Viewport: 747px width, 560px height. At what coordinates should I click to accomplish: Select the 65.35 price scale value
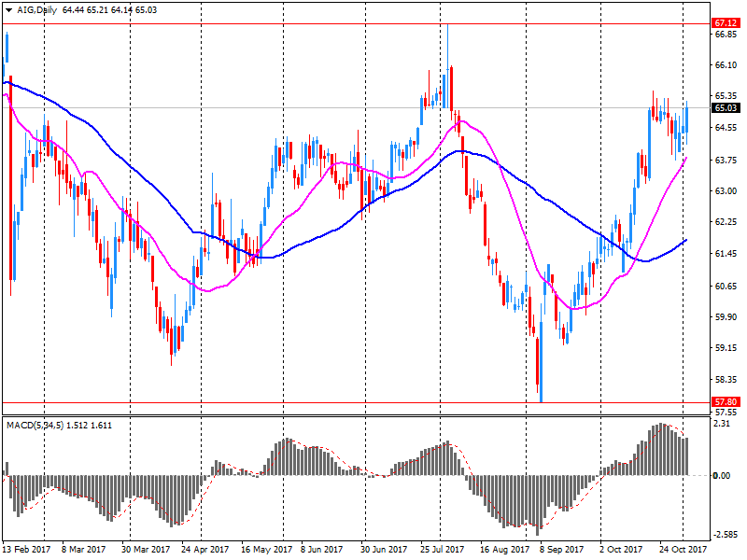click(726, 96)
